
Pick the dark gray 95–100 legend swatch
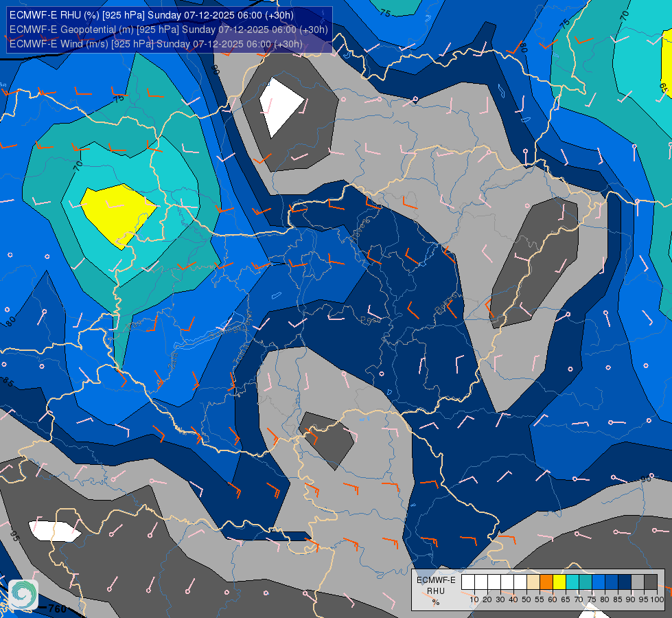(x=651, y=582)
